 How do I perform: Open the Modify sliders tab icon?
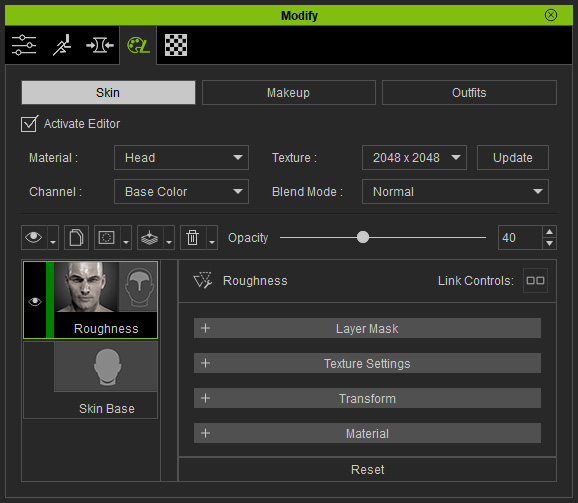click(x=24, y=45)
